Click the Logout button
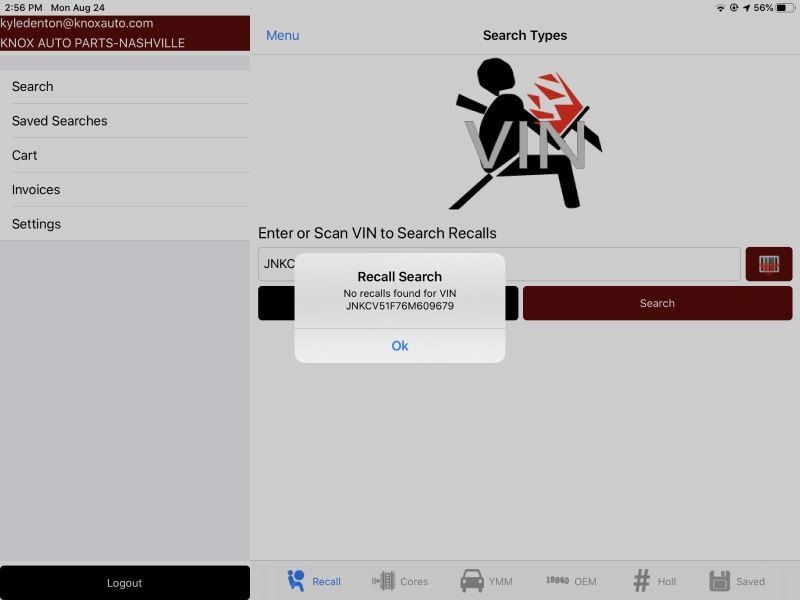 click(125, 583)
